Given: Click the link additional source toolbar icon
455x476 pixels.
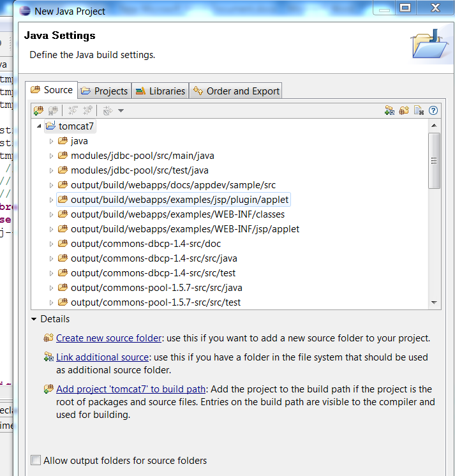Looking at the screenshot, I should tap(389, 110).
